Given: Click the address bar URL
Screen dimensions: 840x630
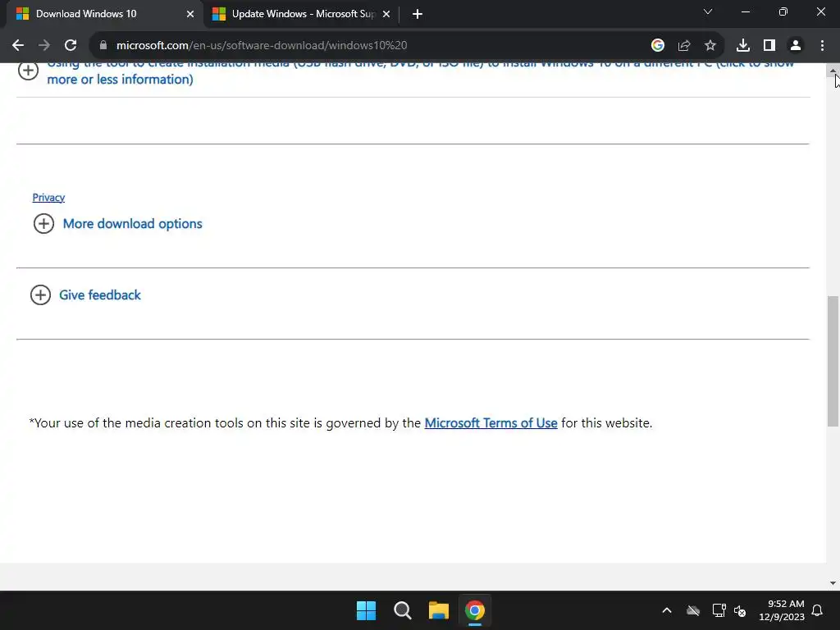Looking at the screenshot, I should pos(262,46).
